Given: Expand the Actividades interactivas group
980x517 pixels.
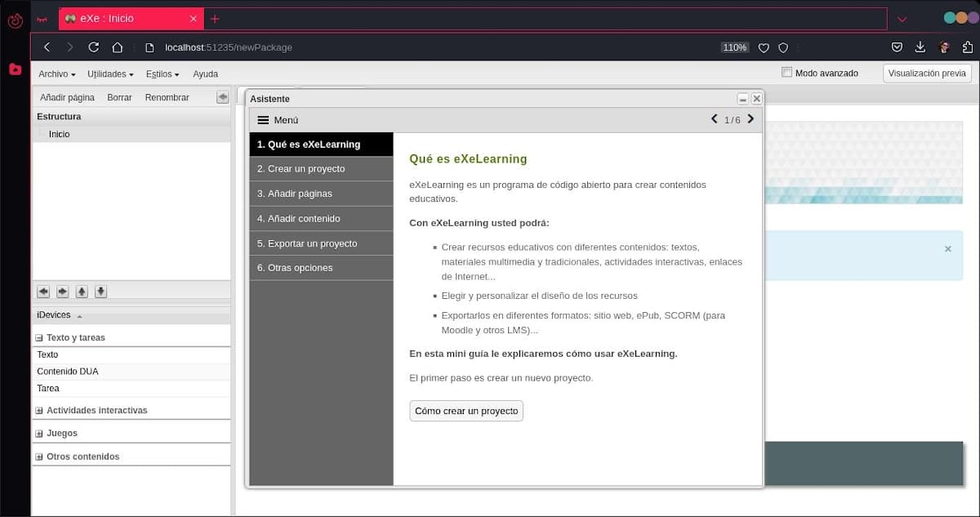Looking at the screenshot, I should click(x=38, y=411).
